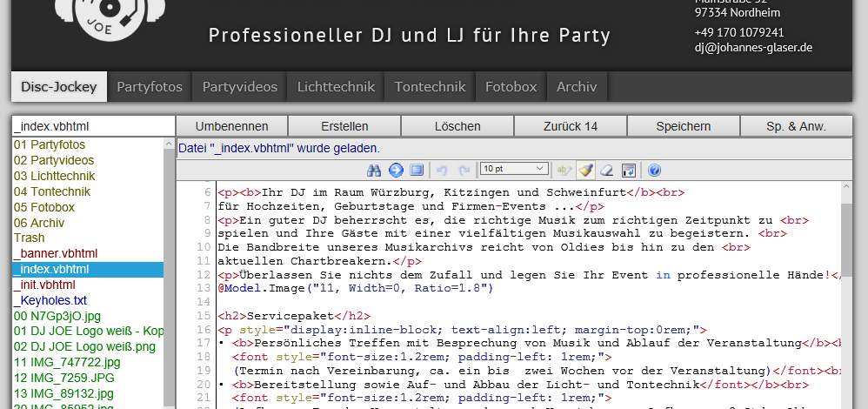The height and width of the screenshot is (409, 868).
Task: Click file list scrollbar up arrow
Action: tap(170, 144)
